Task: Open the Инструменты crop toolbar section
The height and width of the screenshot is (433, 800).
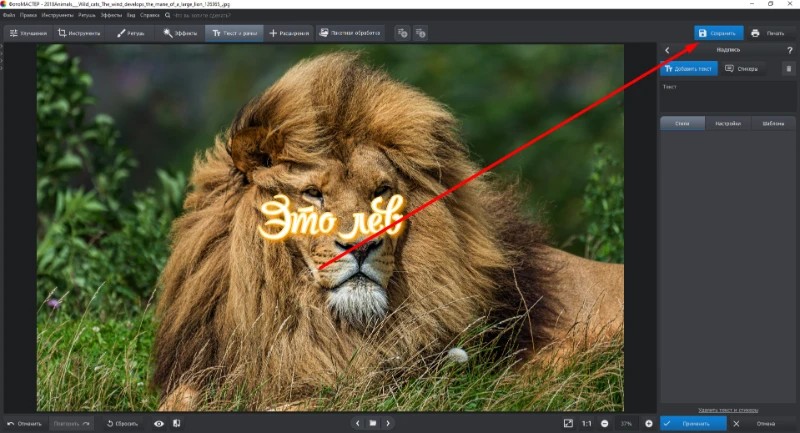Action: 79,33
